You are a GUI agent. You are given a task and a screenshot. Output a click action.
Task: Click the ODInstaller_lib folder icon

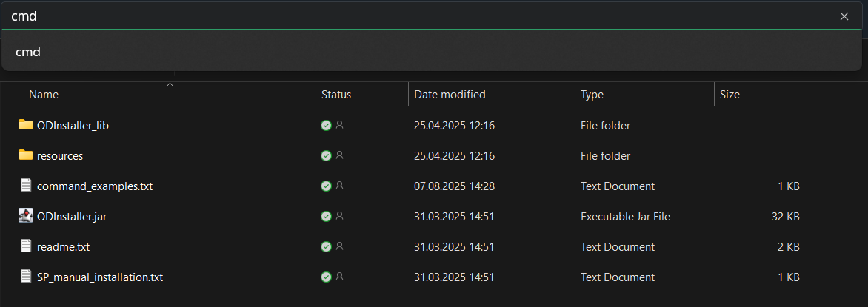[26, 125]
